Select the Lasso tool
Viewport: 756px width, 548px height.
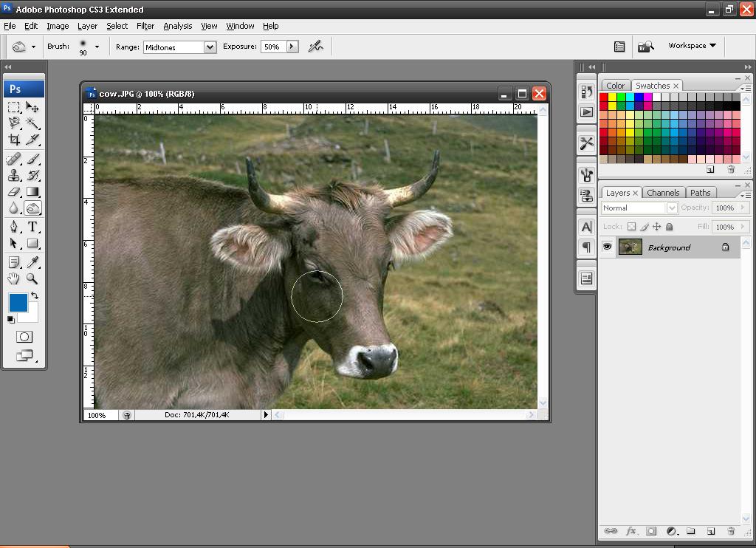click(x=14, y=123)
